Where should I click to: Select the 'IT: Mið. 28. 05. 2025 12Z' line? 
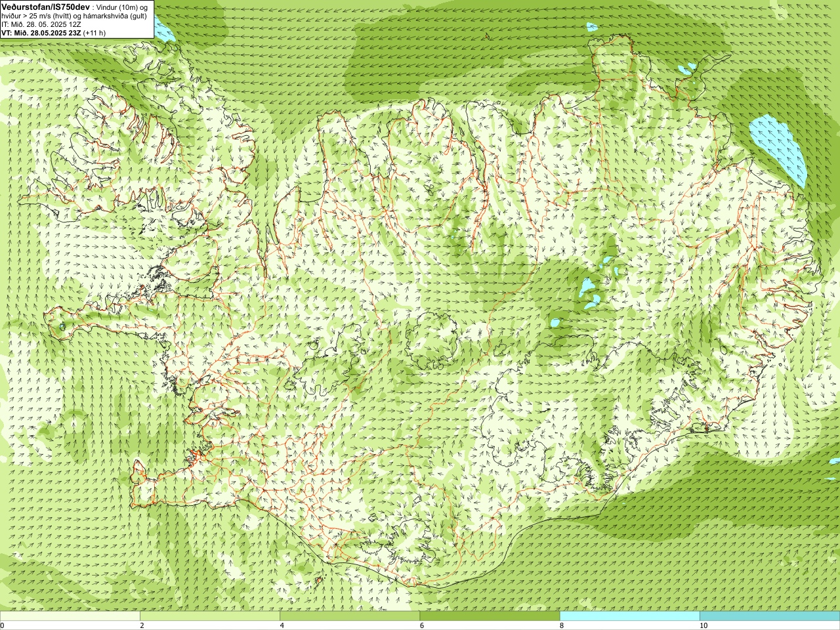[x=41, y=24]
